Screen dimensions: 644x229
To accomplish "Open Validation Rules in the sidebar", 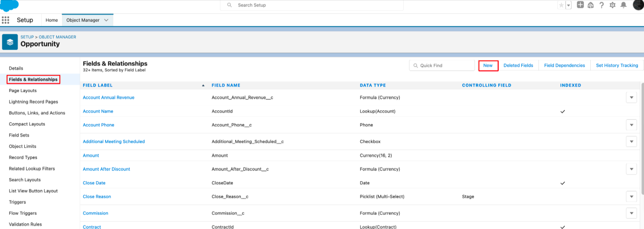I will click(25, 224).
